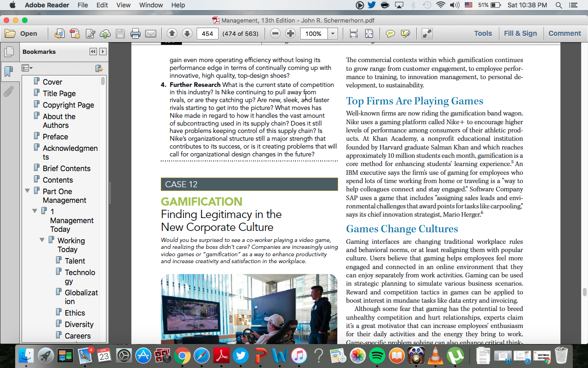Image resolution: width=588 pixels, height=368 pixels.
Task: Go to previous page up arrow
Action: [x=172, y=34]
